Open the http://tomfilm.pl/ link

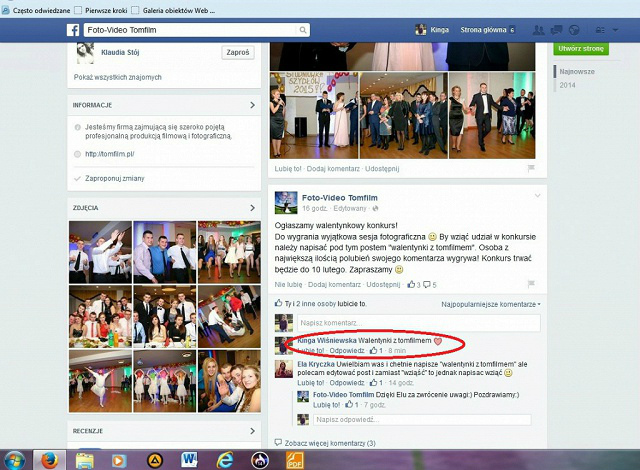(109, 154)
